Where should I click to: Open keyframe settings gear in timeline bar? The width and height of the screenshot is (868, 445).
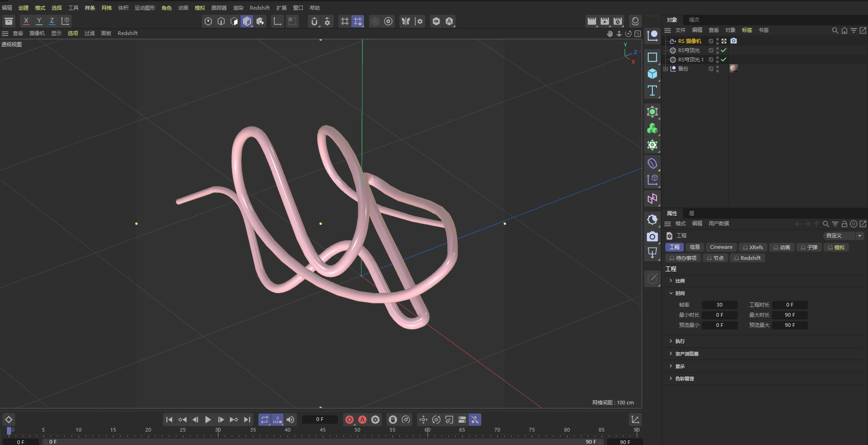pos(375,420)
